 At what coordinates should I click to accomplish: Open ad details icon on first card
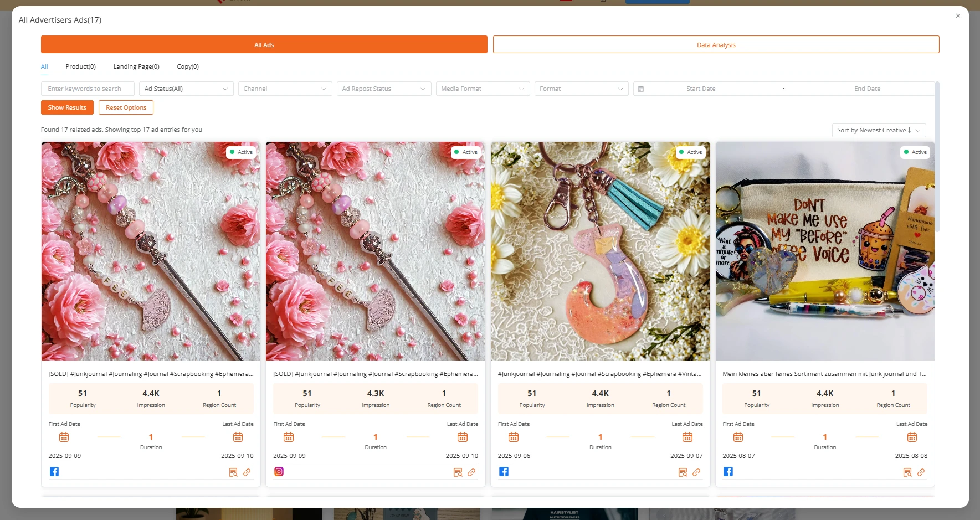coord(233,472)
